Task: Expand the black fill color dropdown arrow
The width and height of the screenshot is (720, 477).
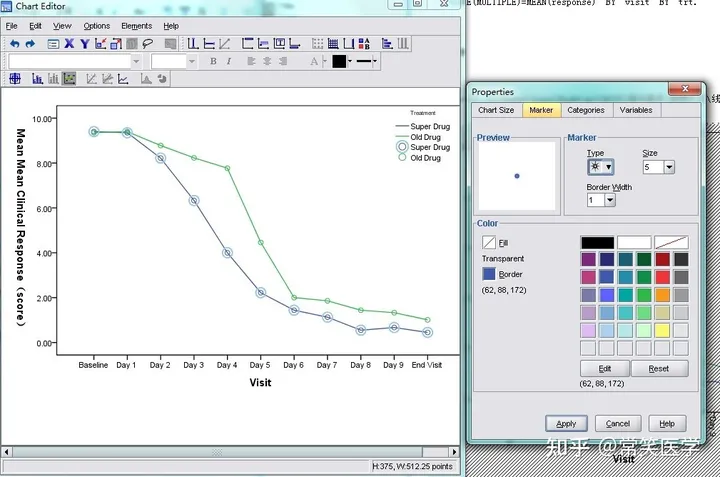Action: [350, 61]
